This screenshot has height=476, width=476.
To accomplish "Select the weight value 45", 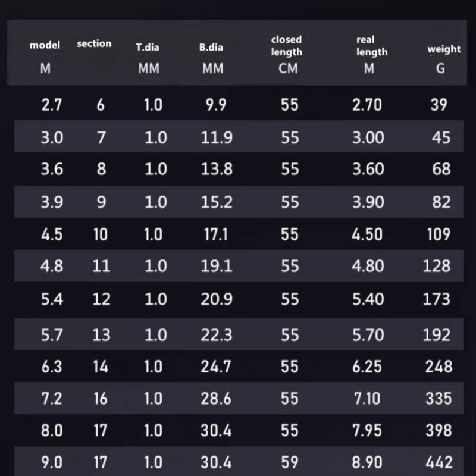I will click(441, 137).
